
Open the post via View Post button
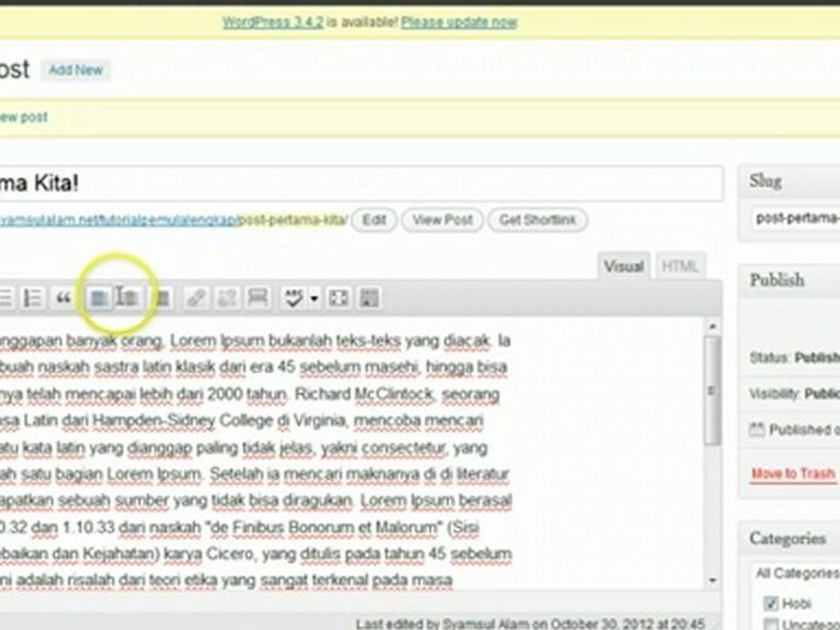coord(443,220)
